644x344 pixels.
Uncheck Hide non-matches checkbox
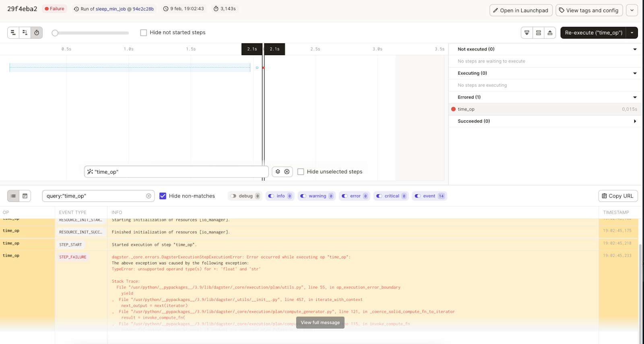(163, 196)
